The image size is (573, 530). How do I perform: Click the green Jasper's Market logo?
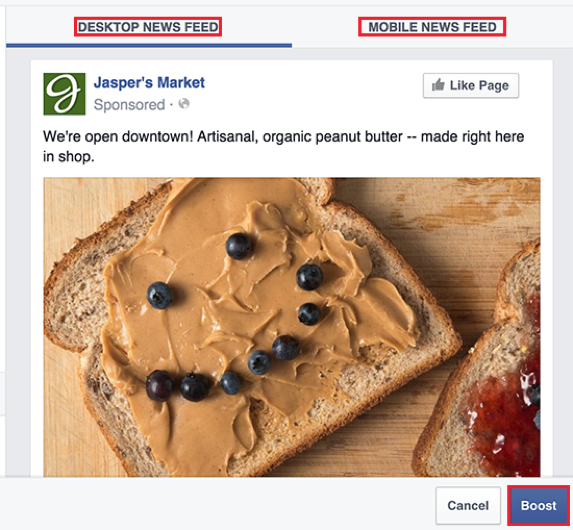tap(64, 94)
